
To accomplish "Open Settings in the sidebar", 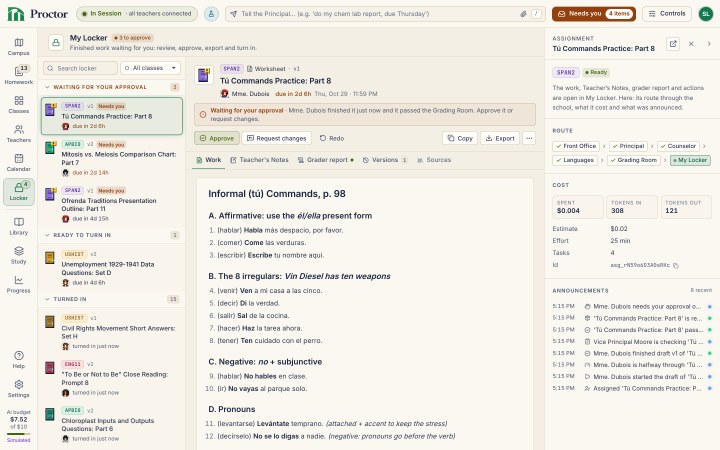I will (x=18, y=388).
